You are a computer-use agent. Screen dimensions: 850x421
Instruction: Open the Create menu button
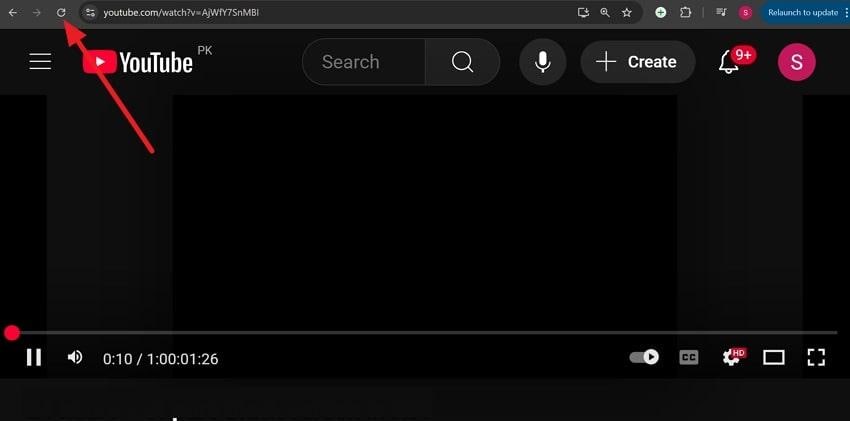(638, 62)
